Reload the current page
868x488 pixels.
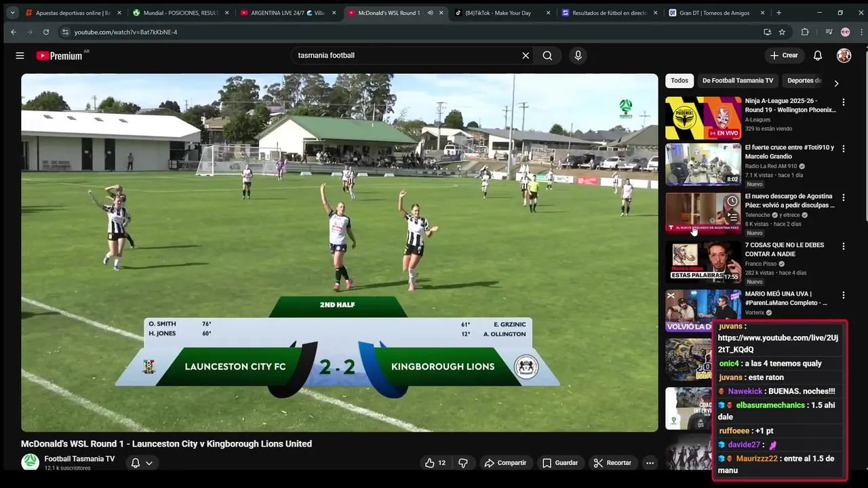(x=46, y=32)
